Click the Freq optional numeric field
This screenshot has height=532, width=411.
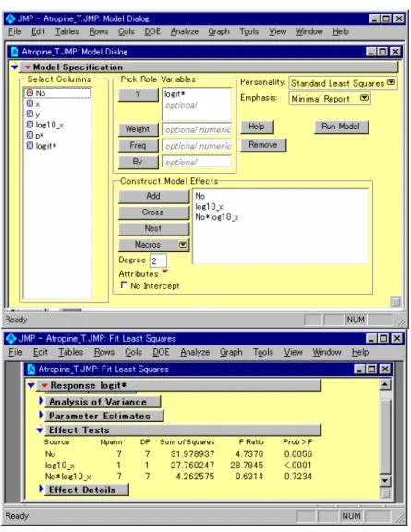[x=197, y=146]
